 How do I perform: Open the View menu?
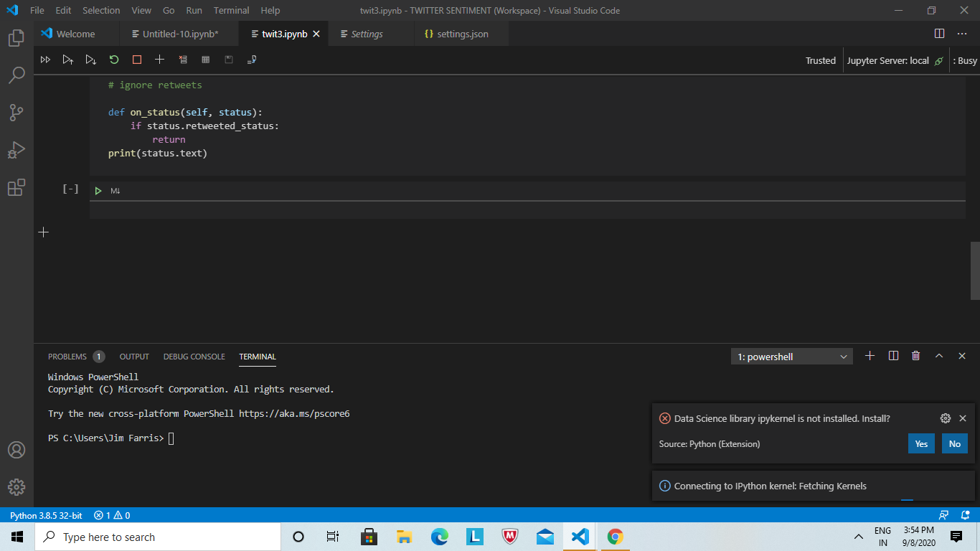[x=141, y=10]
